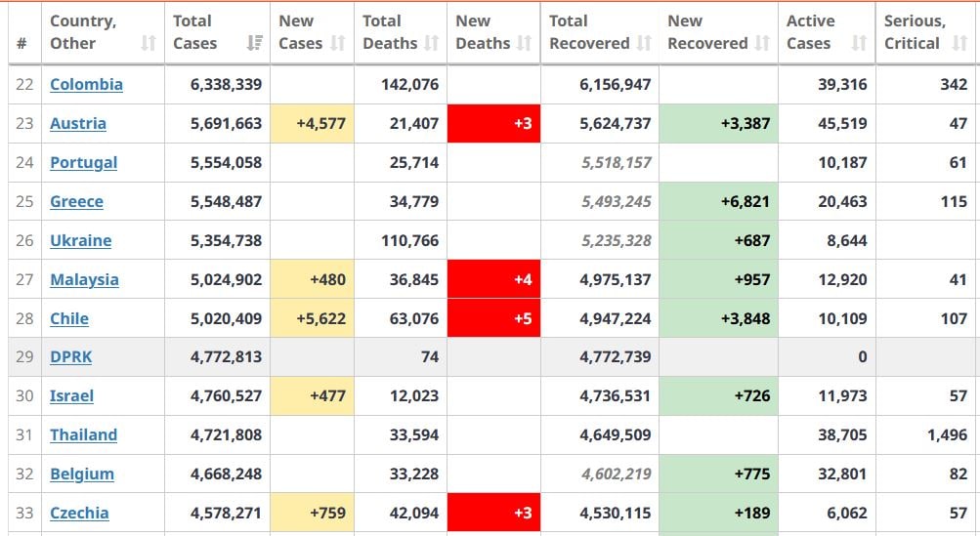Select Chile new deaths +5 red cell
The height and width of the screenshot is (536, 980).
tap(493, 318)
